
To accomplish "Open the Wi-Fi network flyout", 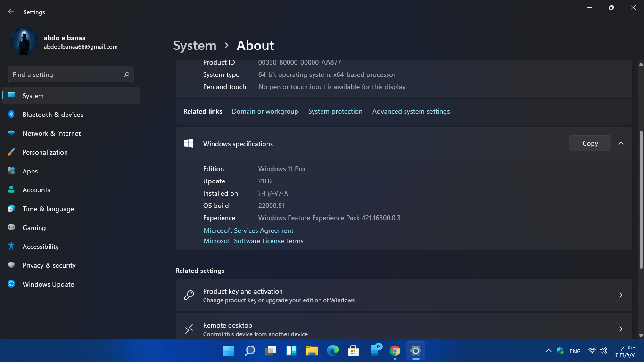I will click(592, 351).
